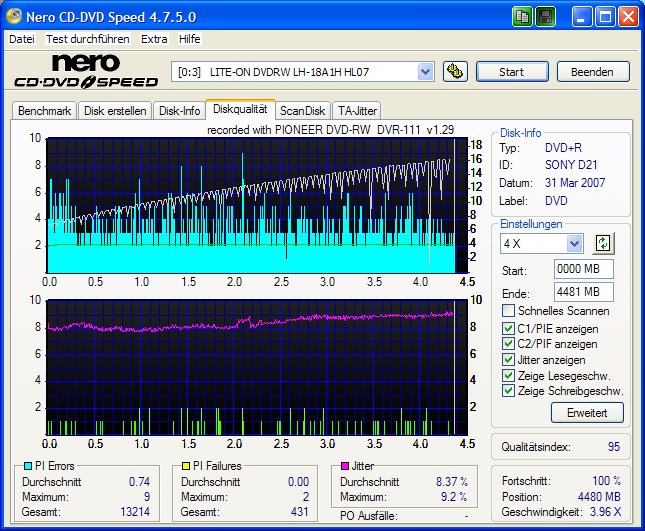Open the LITE-ON drive selection dropdown
This screenshot has width=645, height=531.
point(425,72)
